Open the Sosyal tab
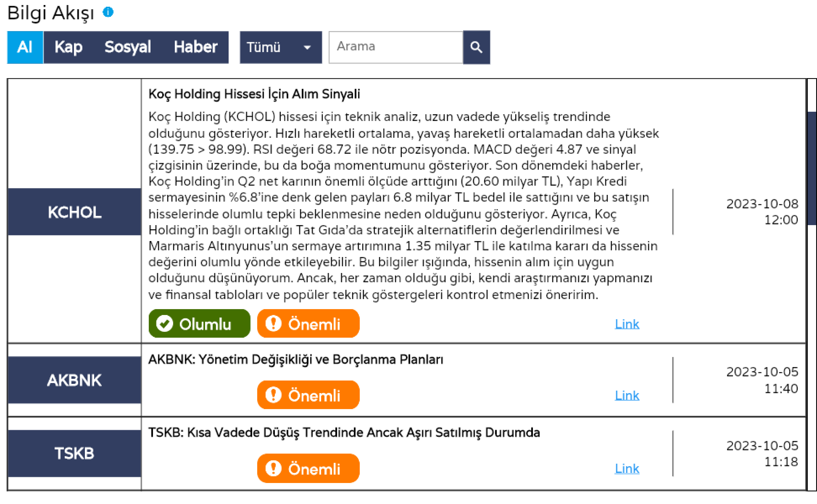Viewport: 817px width, 504px height. pos(128,47)
